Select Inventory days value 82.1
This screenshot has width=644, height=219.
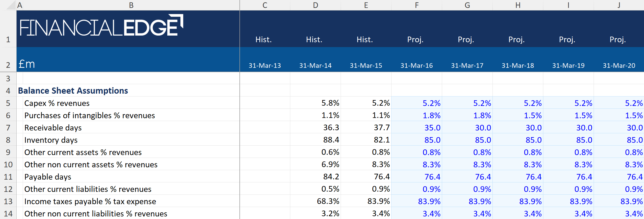(366, 140)
